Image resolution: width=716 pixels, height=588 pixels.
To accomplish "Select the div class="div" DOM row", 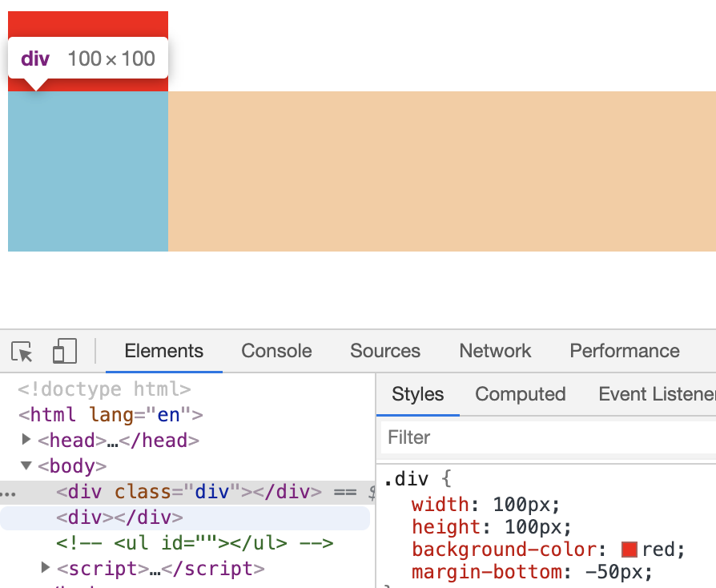I will pyautogui.click(x=187, y=492).
